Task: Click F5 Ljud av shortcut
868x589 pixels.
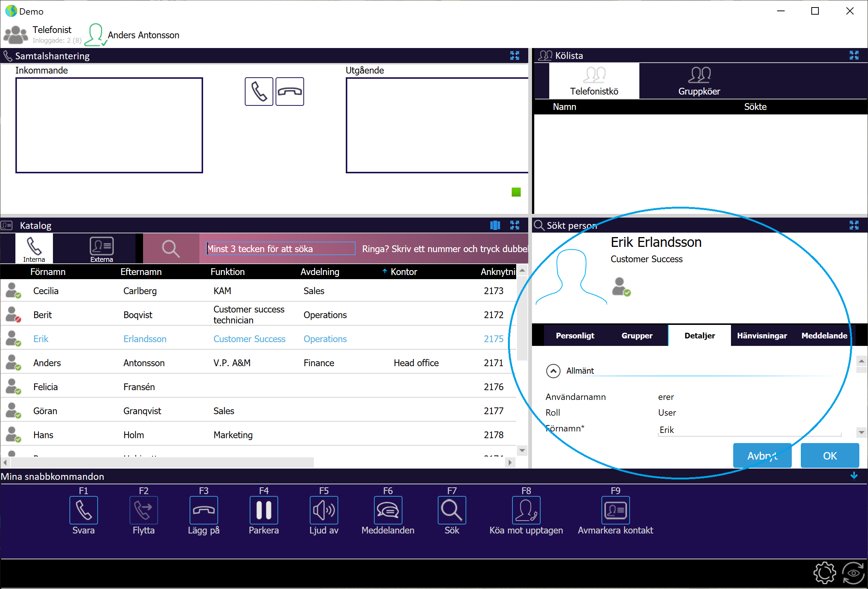Action: pos(324,510)
